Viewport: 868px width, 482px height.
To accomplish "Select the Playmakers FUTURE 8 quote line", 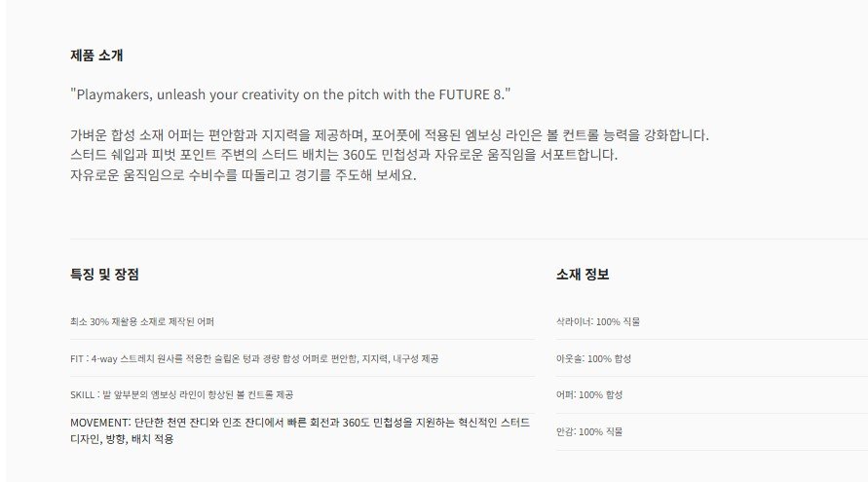I will pos(290,94).
